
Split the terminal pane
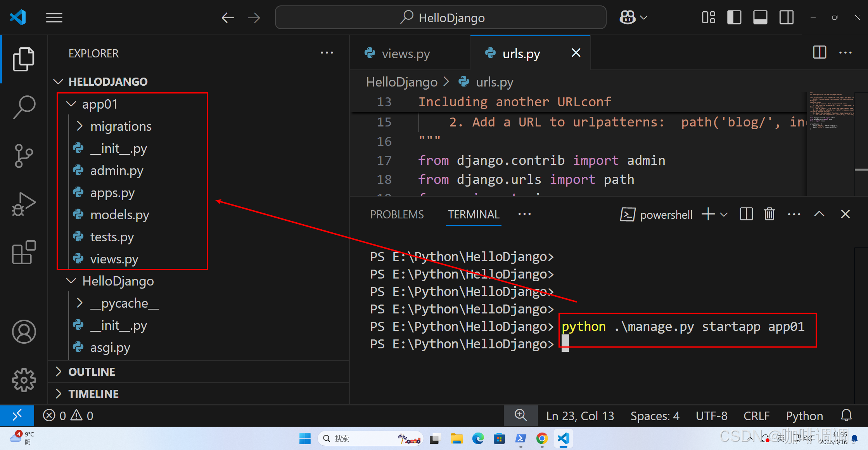(746, 214)
